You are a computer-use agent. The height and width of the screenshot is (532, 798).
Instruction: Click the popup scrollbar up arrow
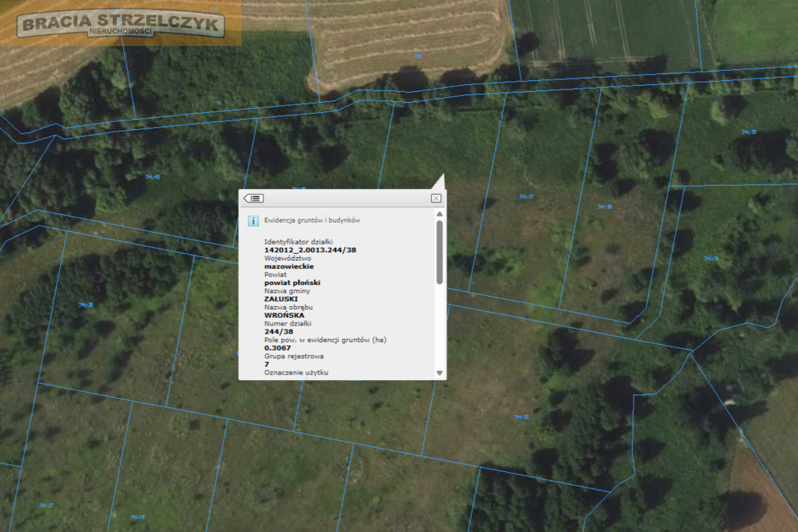[x=440, y=214]
